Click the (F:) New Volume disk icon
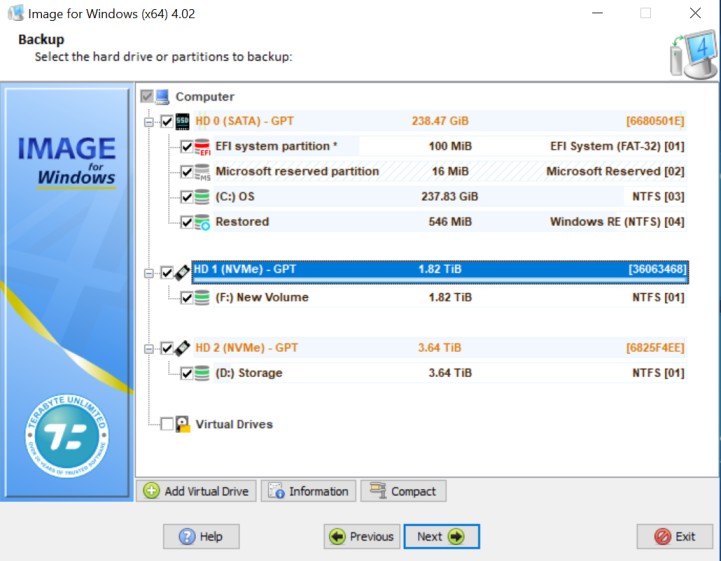This screenshot has height=561, width=721. point(202,298)
